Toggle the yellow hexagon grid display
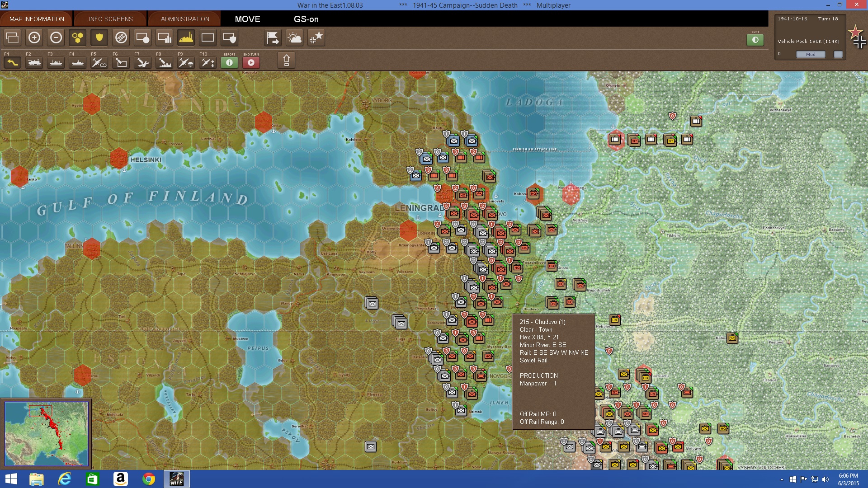The width and height of the screenshot is (868, 488). [77, 38]
